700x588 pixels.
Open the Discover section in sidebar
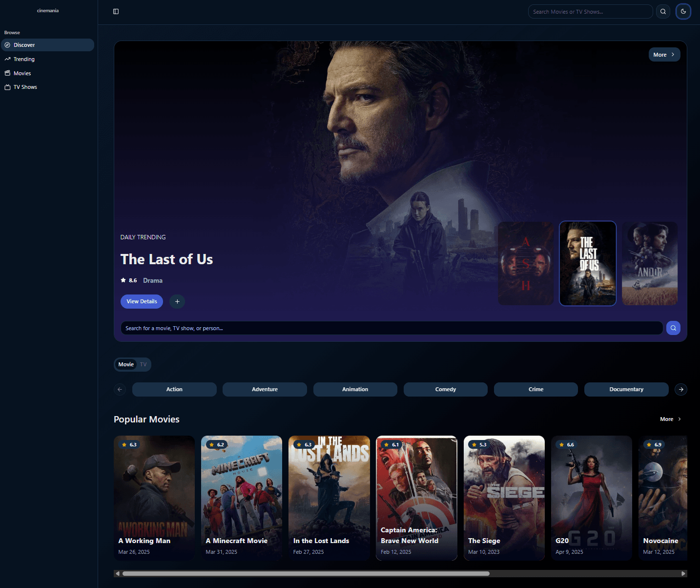point(47,45)
